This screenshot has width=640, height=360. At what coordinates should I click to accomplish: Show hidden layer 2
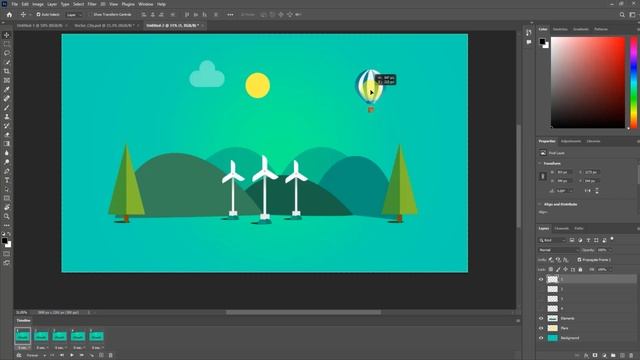pos(541,289)
